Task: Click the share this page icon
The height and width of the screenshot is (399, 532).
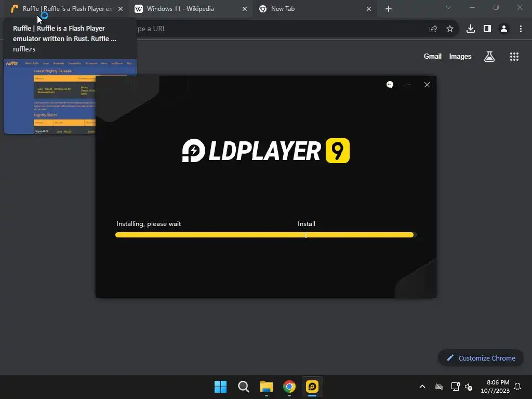Action: (433, 29)
